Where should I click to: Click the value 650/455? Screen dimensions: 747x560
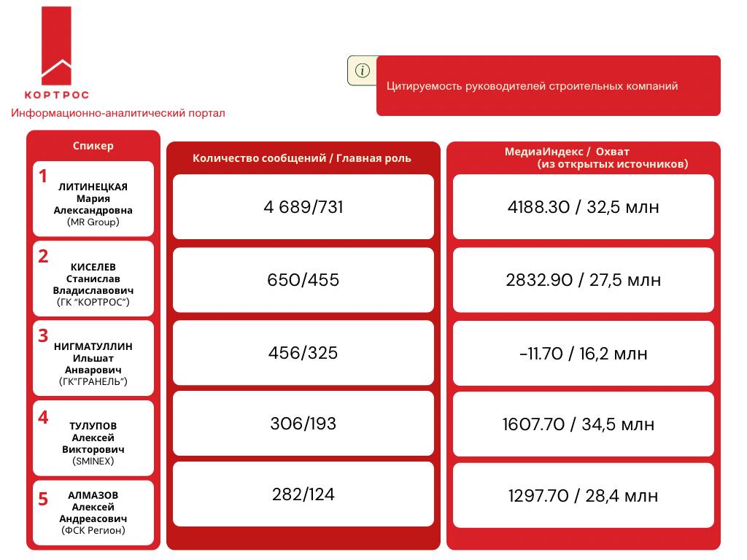pos(303,280)
